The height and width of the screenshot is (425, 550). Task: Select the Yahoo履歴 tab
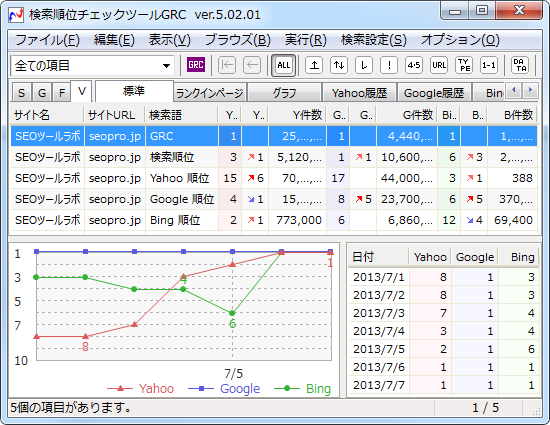click(360, 93)
